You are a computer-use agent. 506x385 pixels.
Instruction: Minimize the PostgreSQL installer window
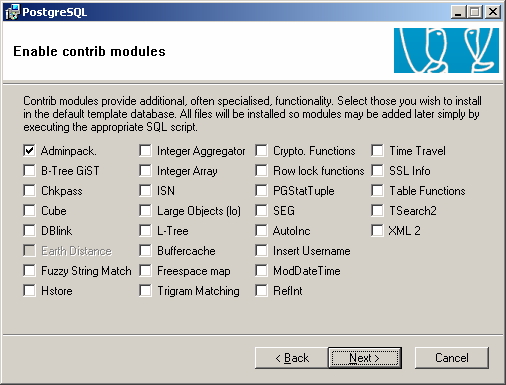(459, 12)
